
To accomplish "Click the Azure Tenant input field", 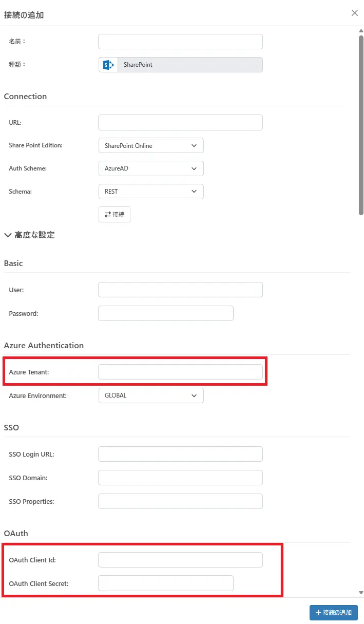I will point(180,372).
